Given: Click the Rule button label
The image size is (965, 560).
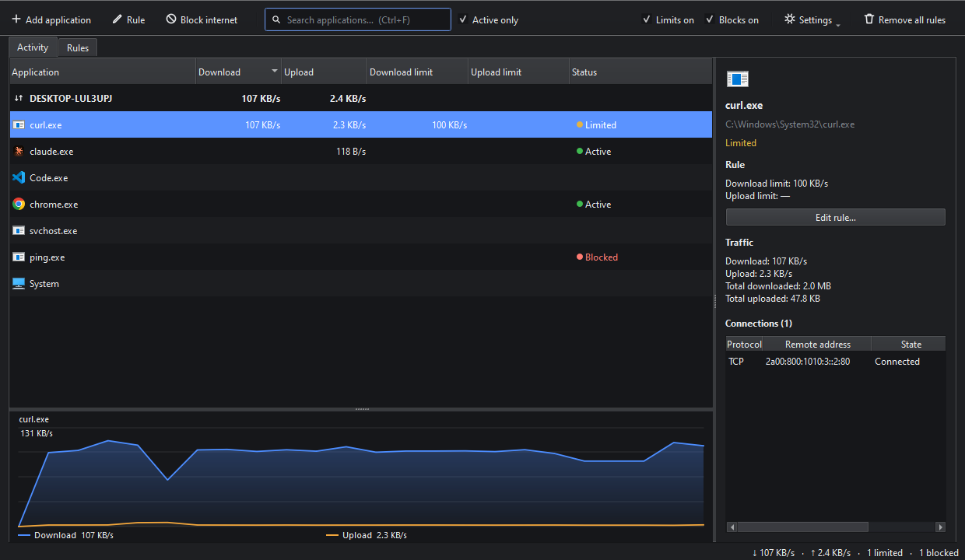Looking at the screenshot, I should (x=136, y=20).
